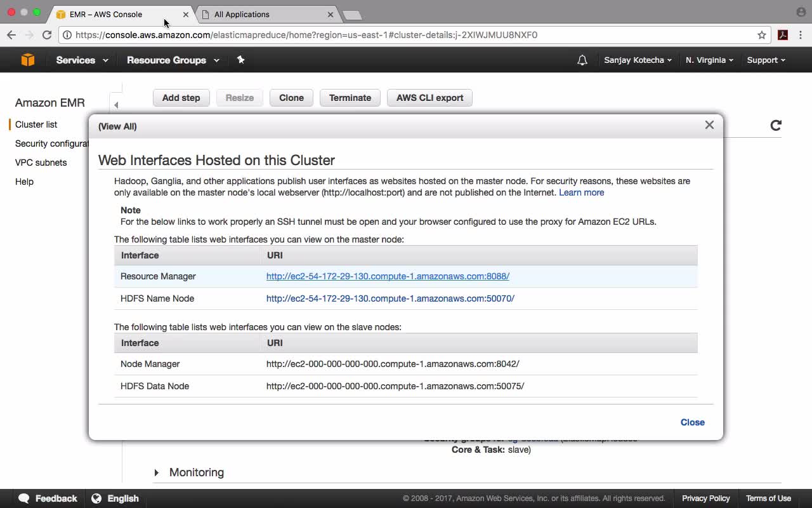
Task: Collapse the Amazon EMR sidebar arrow
Action: pyautogui.click(x=116, y=105)
